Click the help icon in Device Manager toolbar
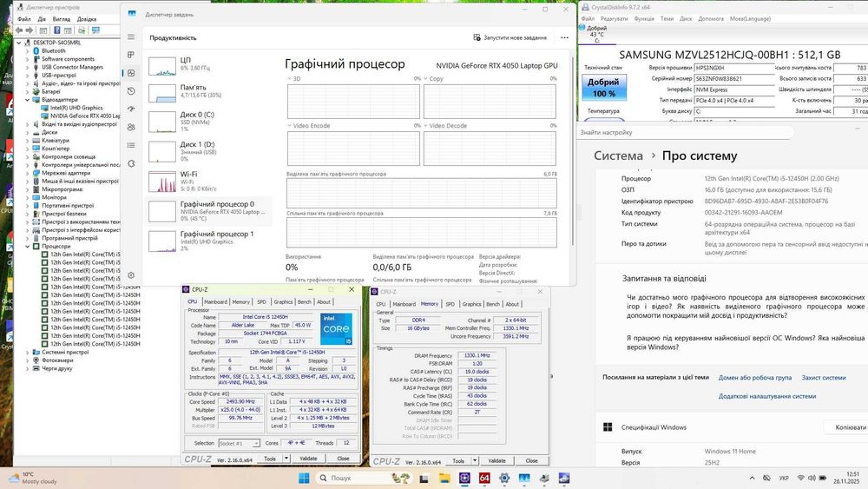This screenshot has width=868, height=489. coord(56,30)
